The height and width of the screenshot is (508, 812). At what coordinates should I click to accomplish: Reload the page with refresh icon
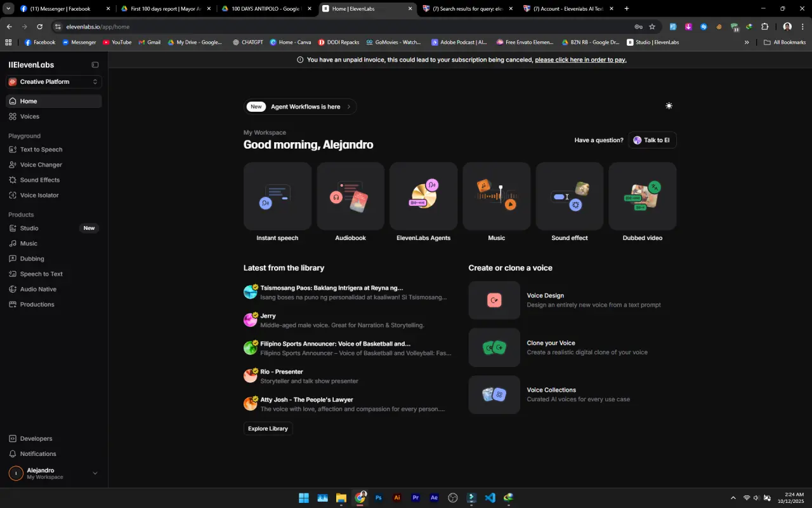pyautogui.click(x=39, y=27)
